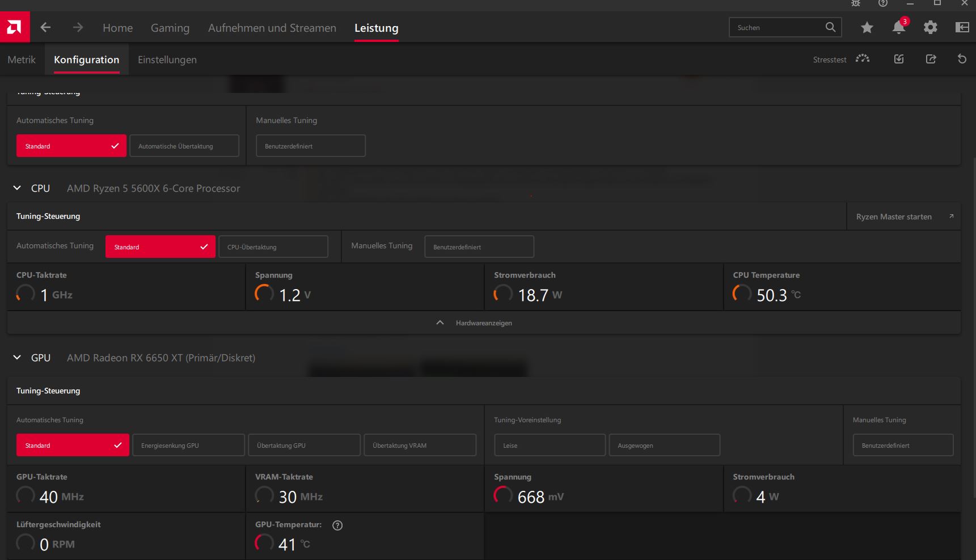Open favorites star icon

[867, 27]
